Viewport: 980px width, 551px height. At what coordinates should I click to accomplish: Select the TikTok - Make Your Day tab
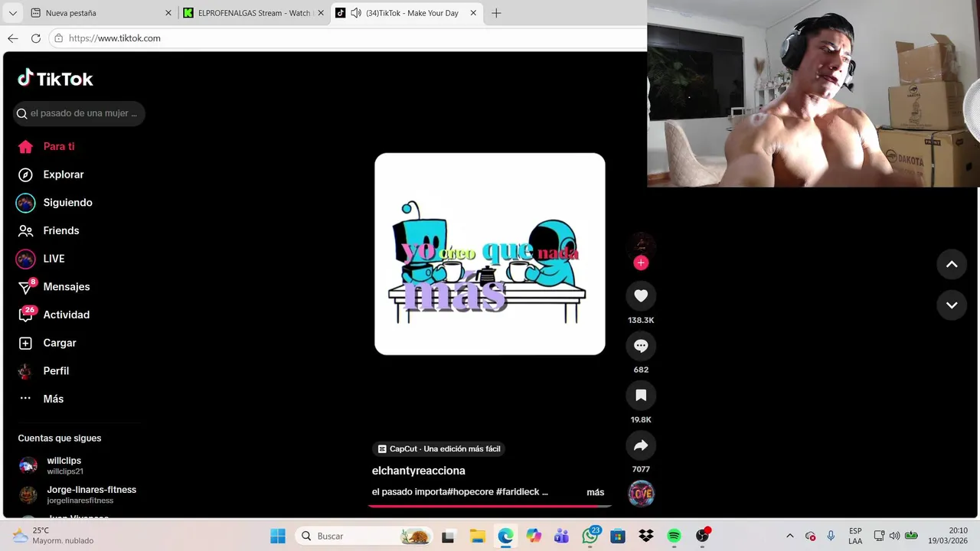[x=412, y=13]
